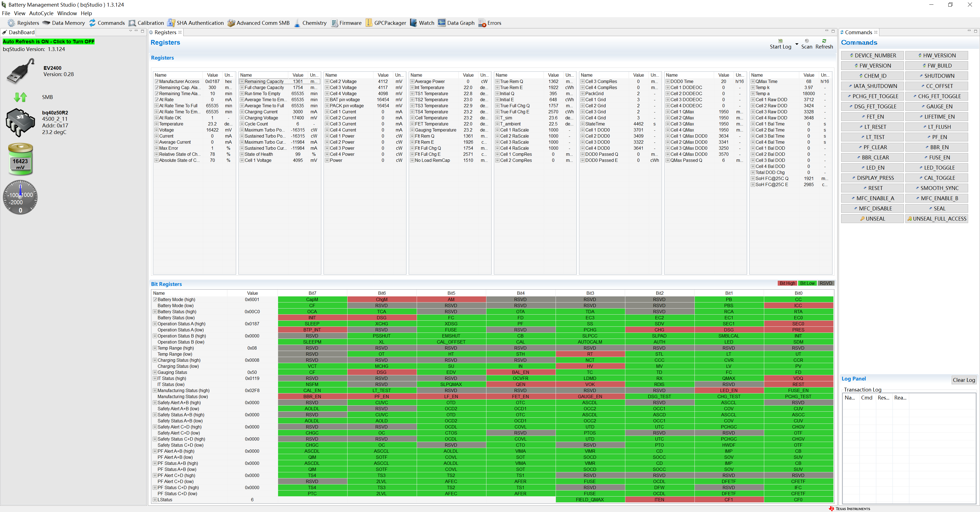Open the Commands tool in the toolbar
Viewport: 980px width, 512px height.
pyautogui.click(x=107, y=23)
